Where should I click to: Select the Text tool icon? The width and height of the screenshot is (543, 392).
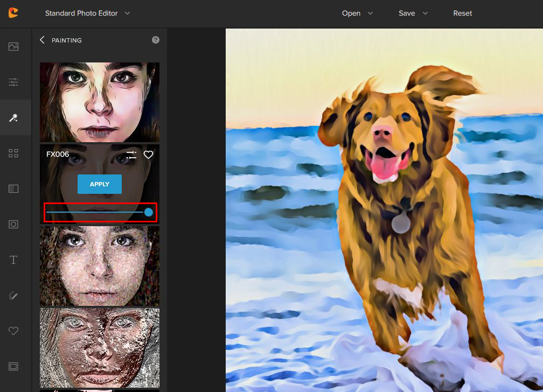pos(13,260)
